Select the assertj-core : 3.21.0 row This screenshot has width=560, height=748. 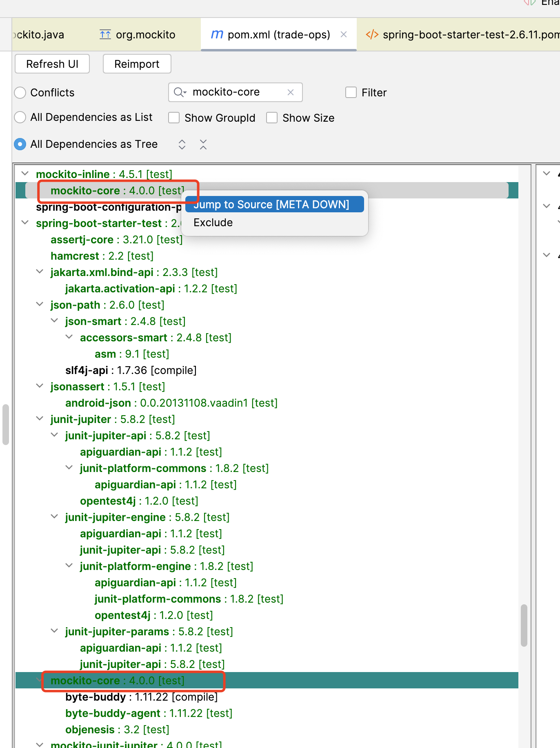[x=117, y=240]
